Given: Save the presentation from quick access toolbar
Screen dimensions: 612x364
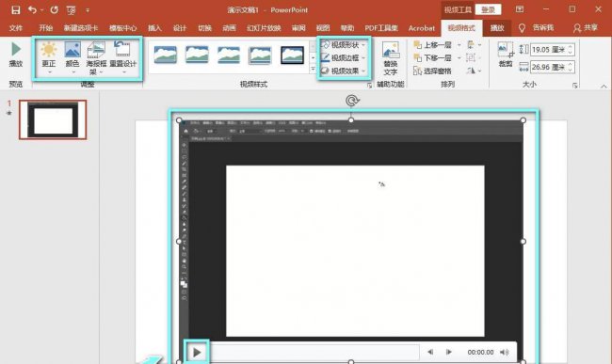Looking at the screenshot, I should 16,9.
